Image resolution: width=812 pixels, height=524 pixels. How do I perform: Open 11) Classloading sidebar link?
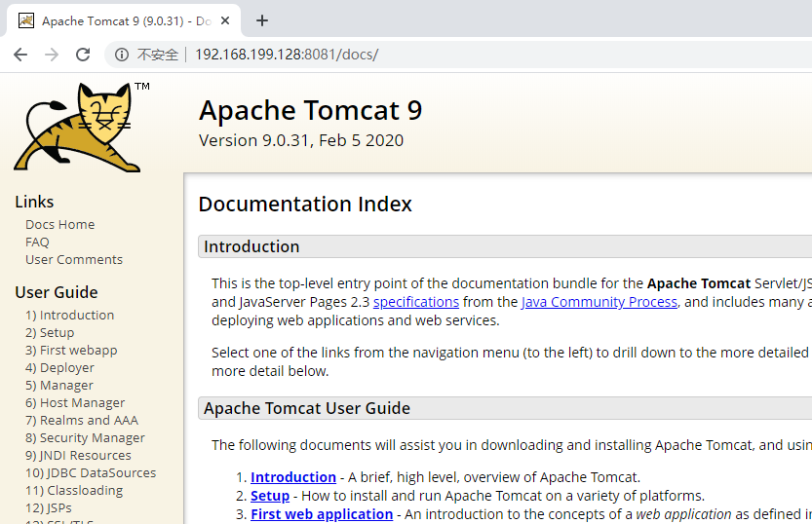(x=74, y=490)
